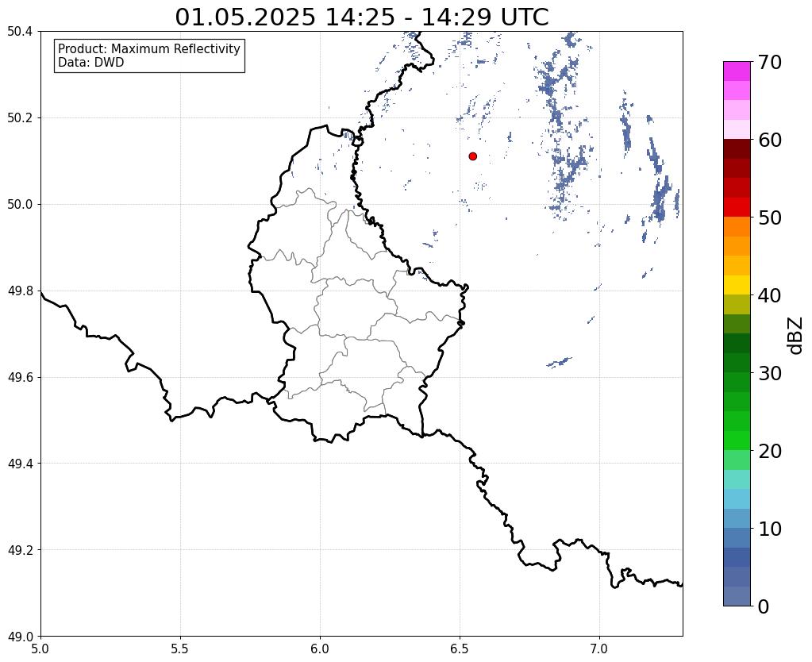
Task: Click the magenta 70 dBZ colorbar segment
Action: (x=737, y=71)
